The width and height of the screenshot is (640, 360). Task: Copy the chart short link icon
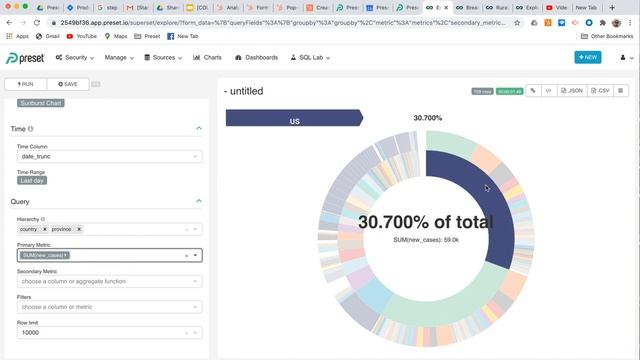533,91
